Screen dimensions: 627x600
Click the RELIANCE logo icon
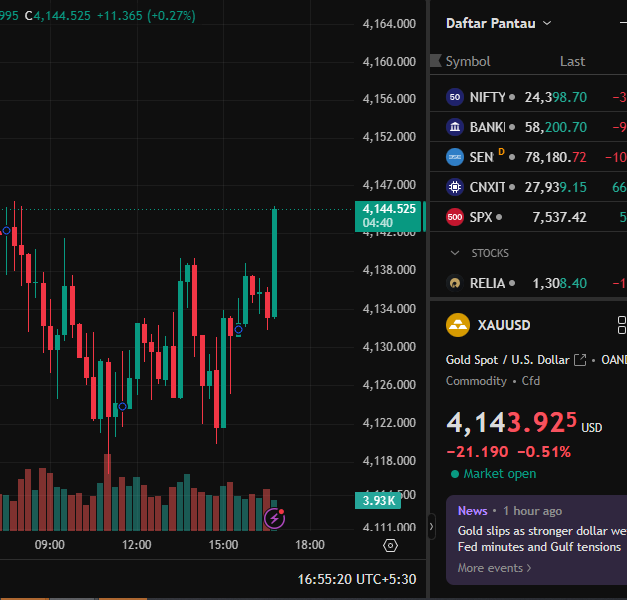click(455, 283)
